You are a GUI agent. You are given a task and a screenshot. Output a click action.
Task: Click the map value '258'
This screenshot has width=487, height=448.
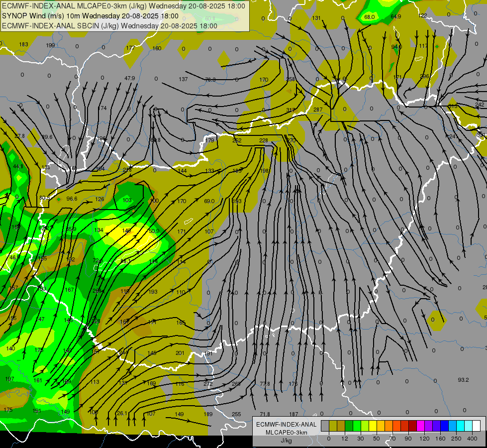click(291, 79)
